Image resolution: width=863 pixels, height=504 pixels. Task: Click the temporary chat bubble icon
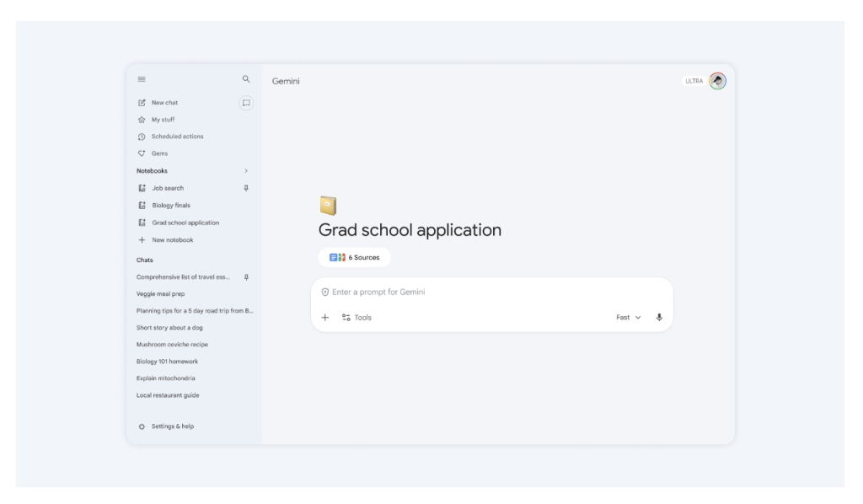246,103
